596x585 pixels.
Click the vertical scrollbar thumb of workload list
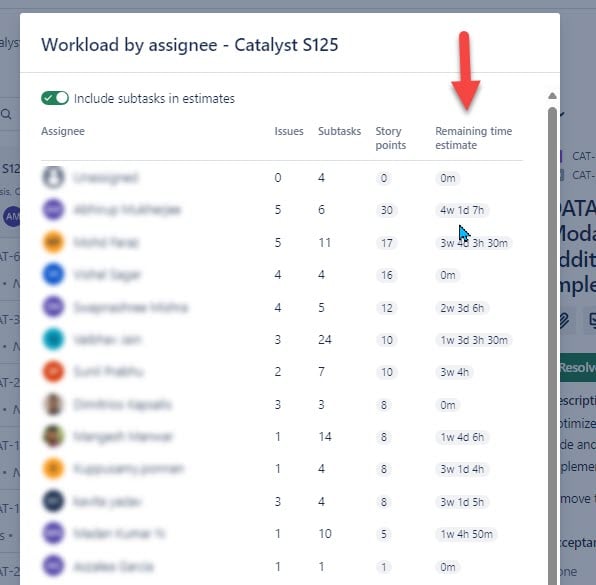pos(552,346)
